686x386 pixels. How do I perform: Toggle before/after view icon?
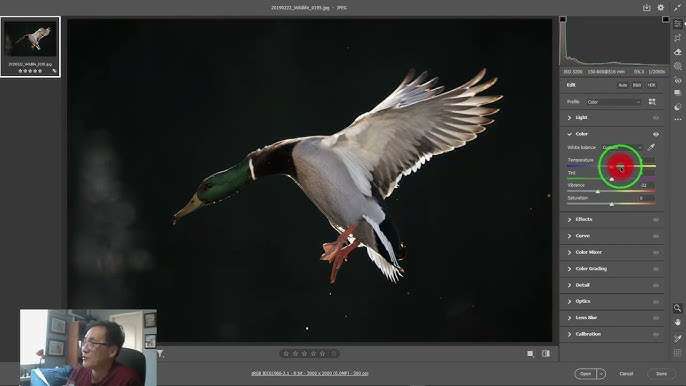tap(546, 354)
